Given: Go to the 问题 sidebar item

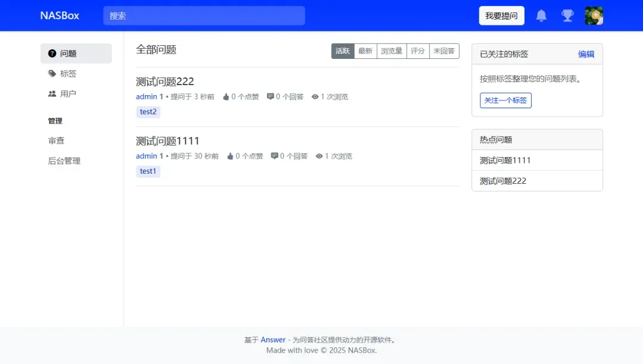Looking at the screenshot, I should [x=68, y=54].
